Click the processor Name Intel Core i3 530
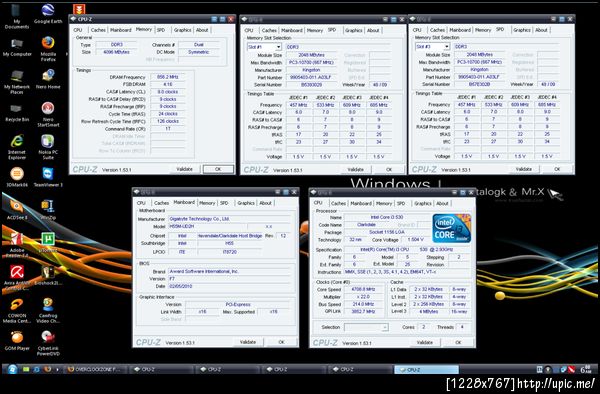Viewport: 600px width, 394px height. point(386,217)
